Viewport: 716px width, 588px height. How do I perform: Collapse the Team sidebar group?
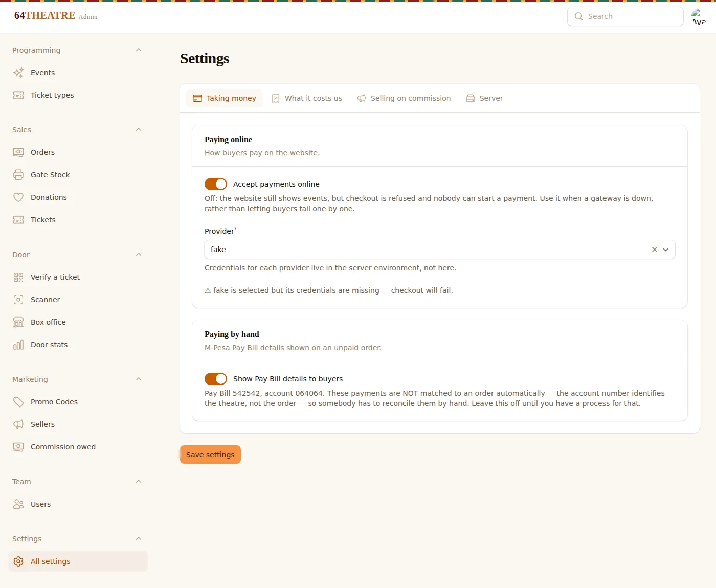point(139,482)
